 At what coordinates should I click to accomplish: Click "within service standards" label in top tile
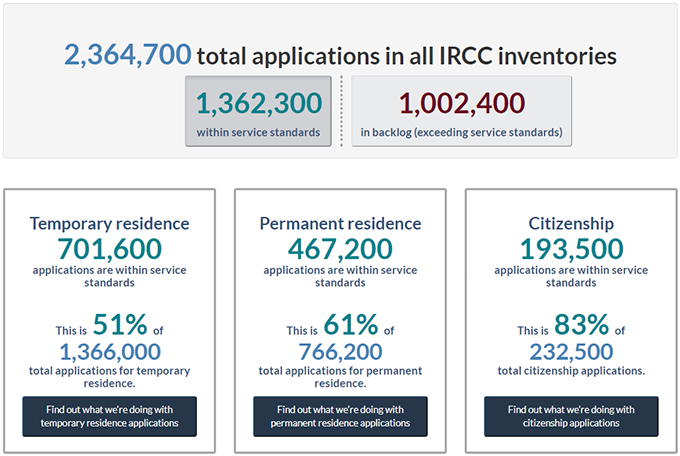click(x=258, y=132)
